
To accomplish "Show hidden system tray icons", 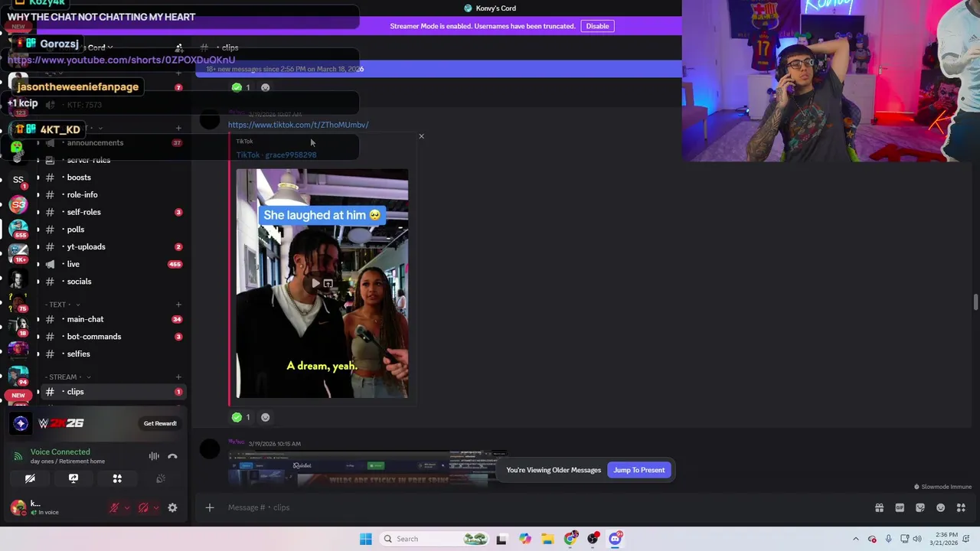I will 856,539.
